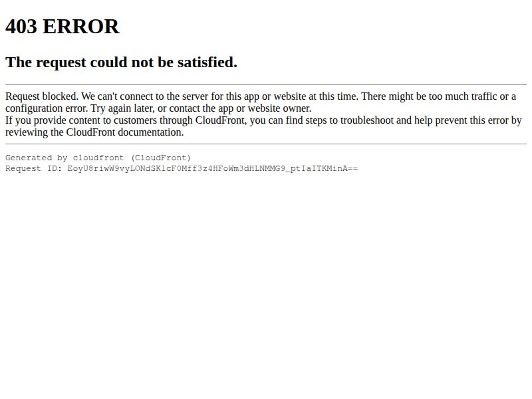Click the 'Try again later' sentence

[x=201, y=108]
